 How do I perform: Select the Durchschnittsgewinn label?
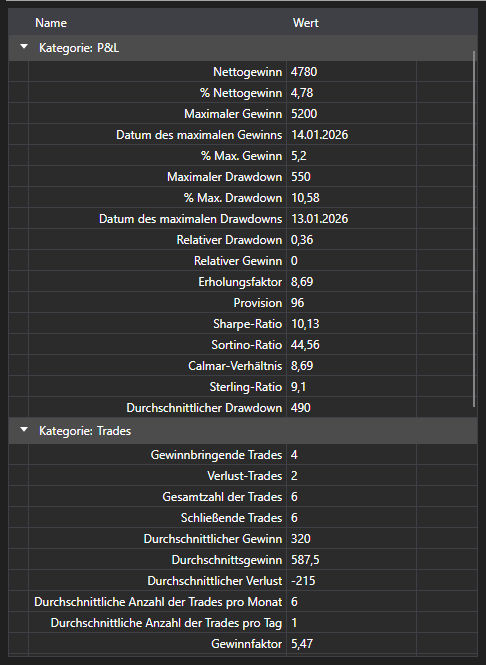coord(226,560)
